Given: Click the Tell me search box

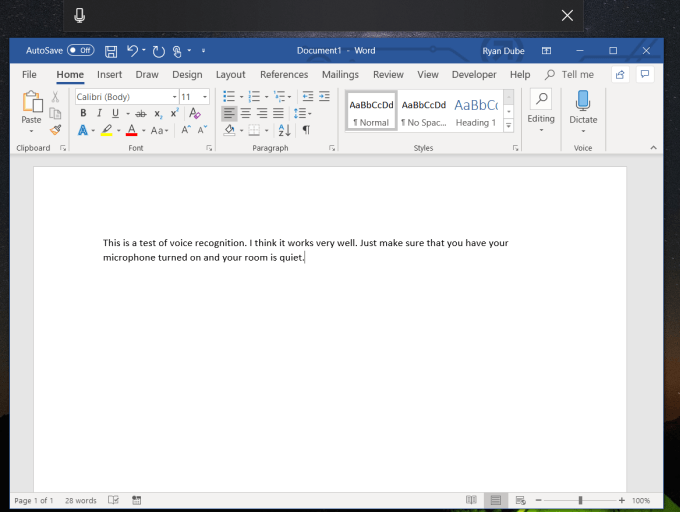Looking at the screenshot, I should (x=570, y=75).
